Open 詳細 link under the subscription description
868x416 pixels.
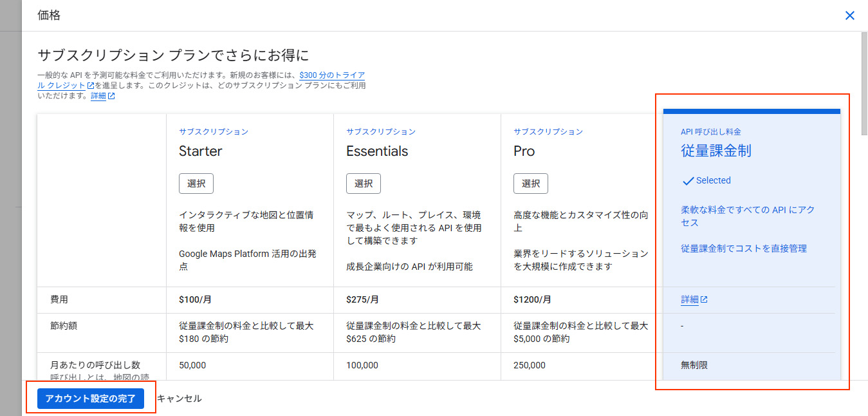[98, 96]
